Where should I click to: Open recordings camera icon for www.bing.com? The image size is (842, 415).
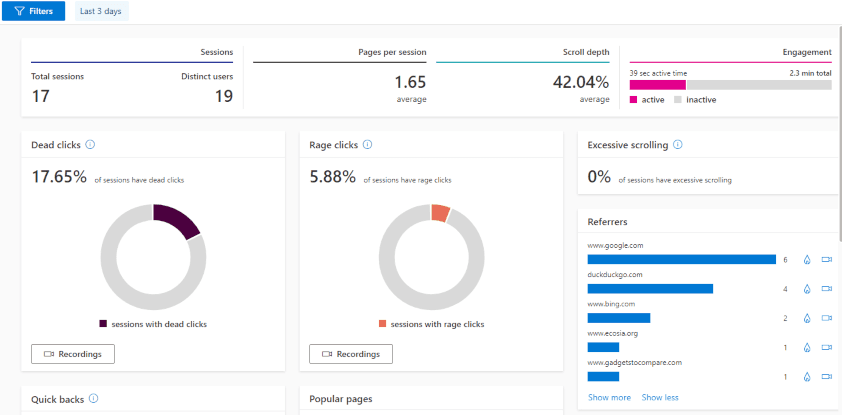point(826,318)
